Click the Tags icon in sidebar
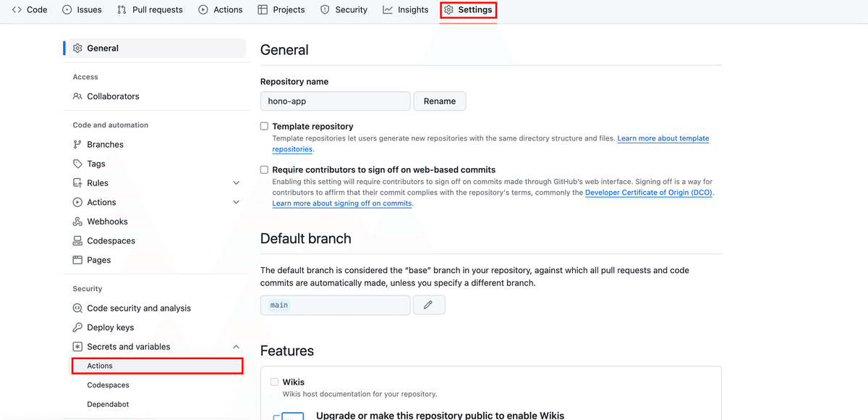Viewport: 868px width, 420px height. [x=77, y=164]
